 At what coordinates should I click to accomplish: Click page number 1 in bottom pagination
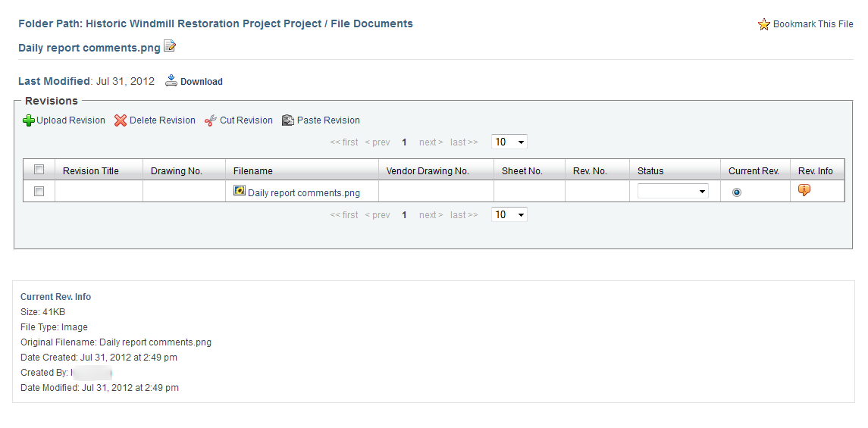(404, 215)
